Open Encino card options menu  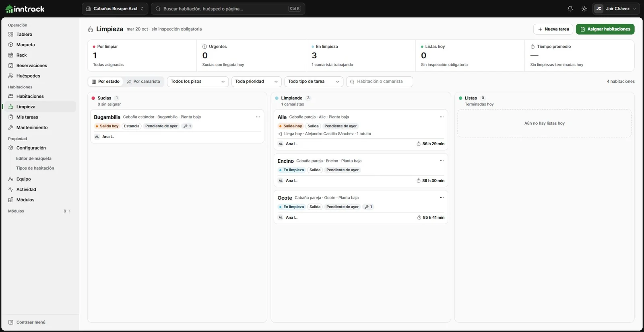point(442,161)
